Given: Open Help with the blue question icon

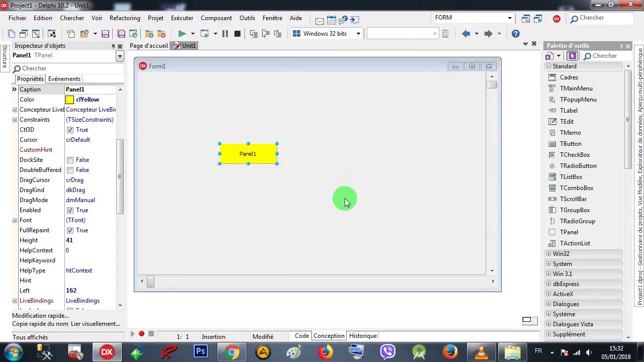Looking at the screenshot, I should (515, 34).
